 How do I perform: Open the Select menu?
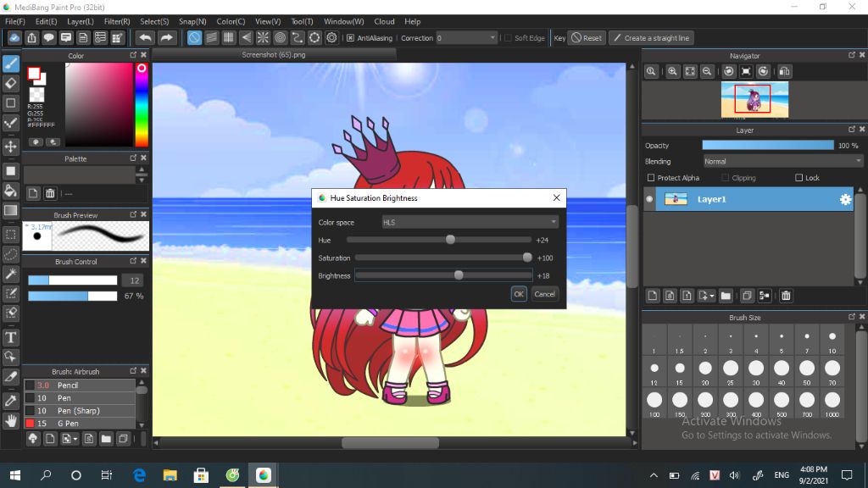(x=154, y=21)
